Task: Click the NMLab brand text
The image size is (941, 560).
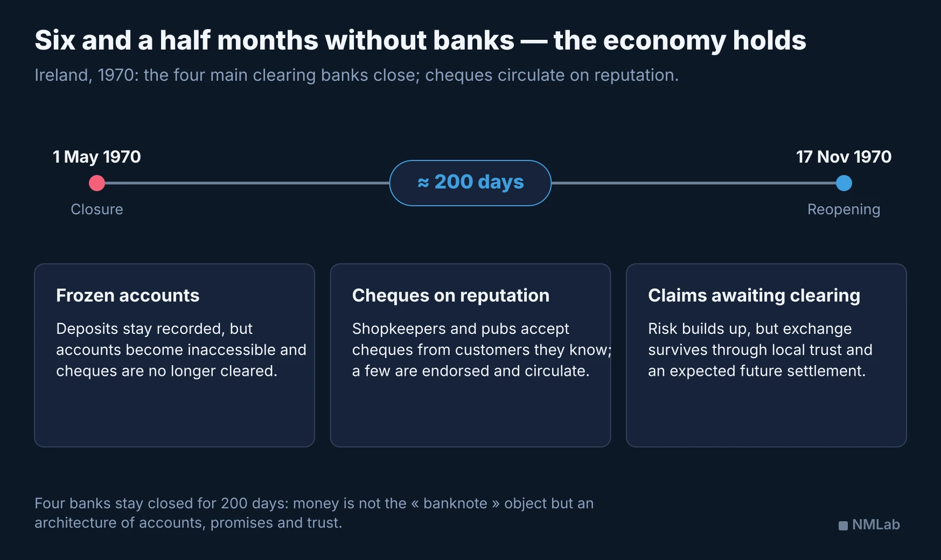Action: coord(876,524)
